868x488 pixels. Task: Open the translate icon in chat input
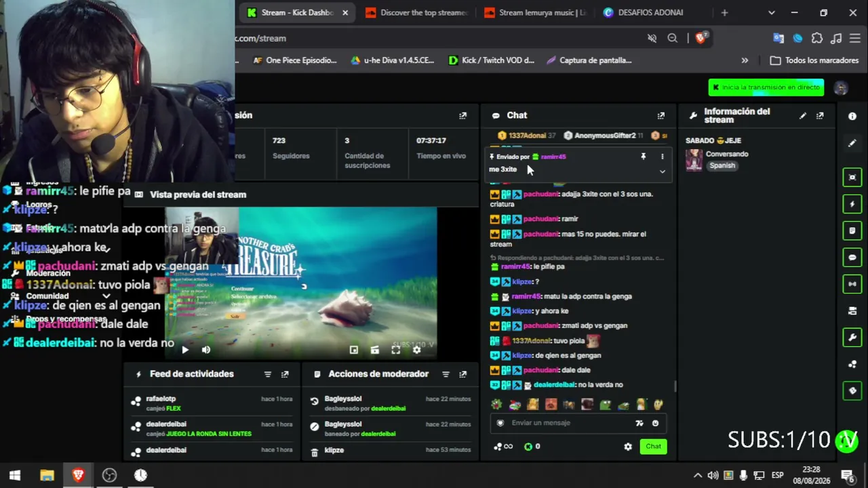[639, 423]
